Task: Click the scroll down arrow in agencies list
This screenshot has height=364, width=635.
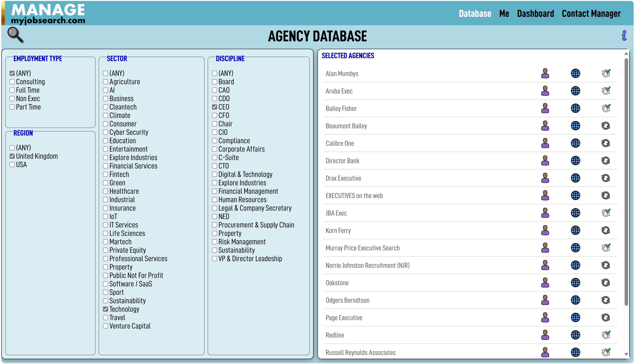Action: point(626,354)
